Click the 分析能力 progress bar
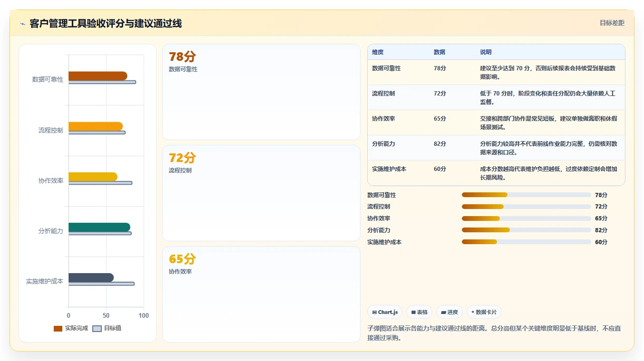Image resolution: width=644 pixels, height=361 pixels. tap(527, 230)
